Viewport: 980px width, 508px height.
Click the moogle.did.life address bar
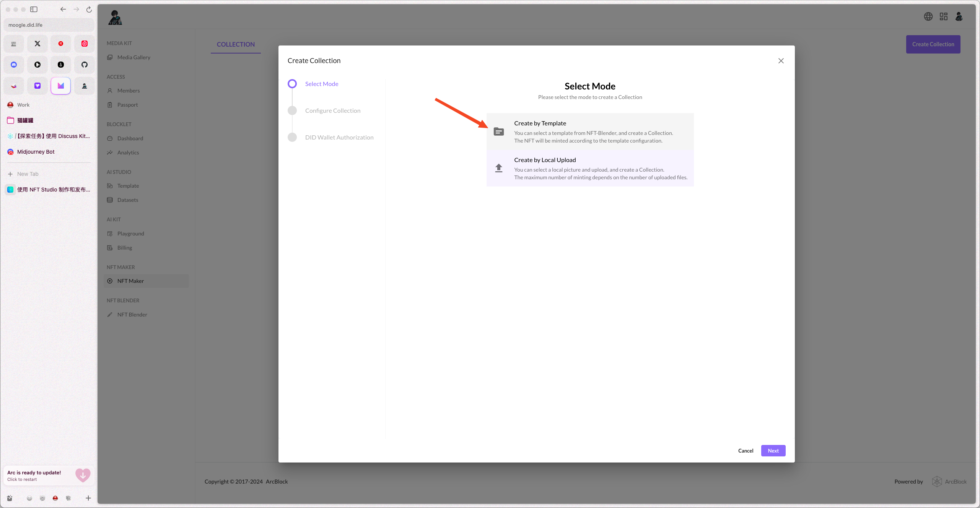pos(49,25)
